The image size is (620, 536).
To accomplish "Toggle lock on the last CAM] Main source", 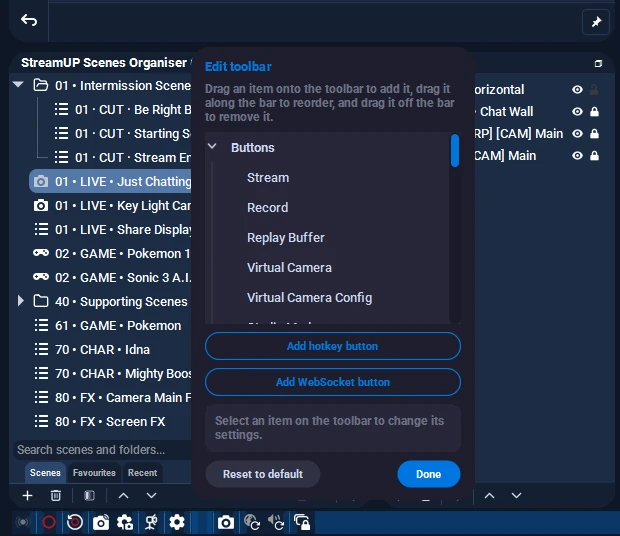I will tap(594, 156).
